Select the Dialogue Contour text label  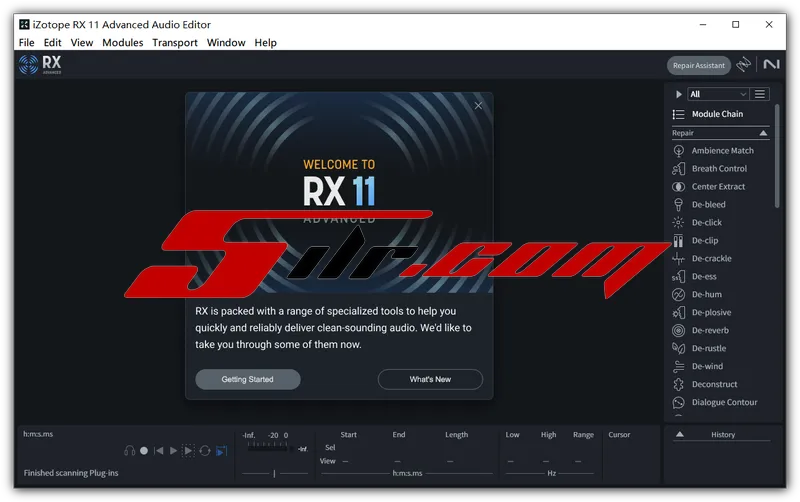[724, 403]
